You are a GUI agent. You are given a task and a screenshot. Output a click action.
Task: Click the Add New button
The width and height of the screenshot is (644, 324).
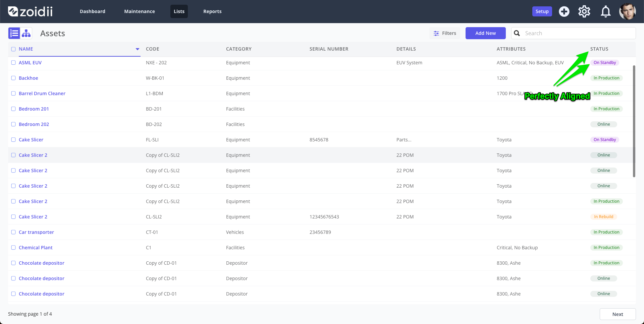[x=485, y=33]
